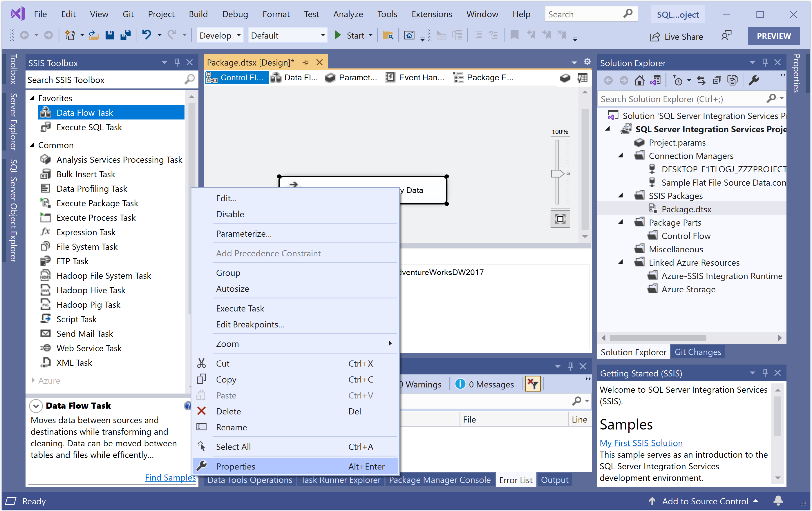Viewport: 812px width, 511px height.
Task: Click the Notifications bell icon
Action: click(x=778, y=501)
